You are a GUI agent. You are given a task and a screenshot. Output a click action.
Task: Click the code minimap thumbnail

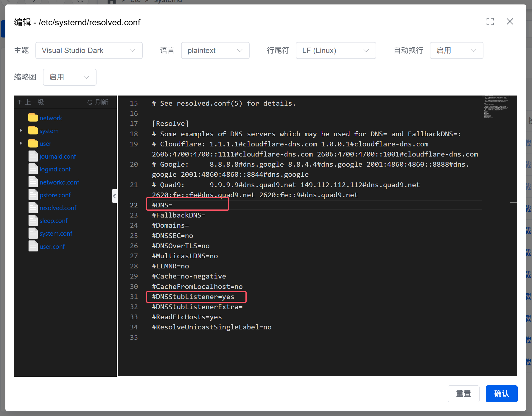click(x=496, y=107)
